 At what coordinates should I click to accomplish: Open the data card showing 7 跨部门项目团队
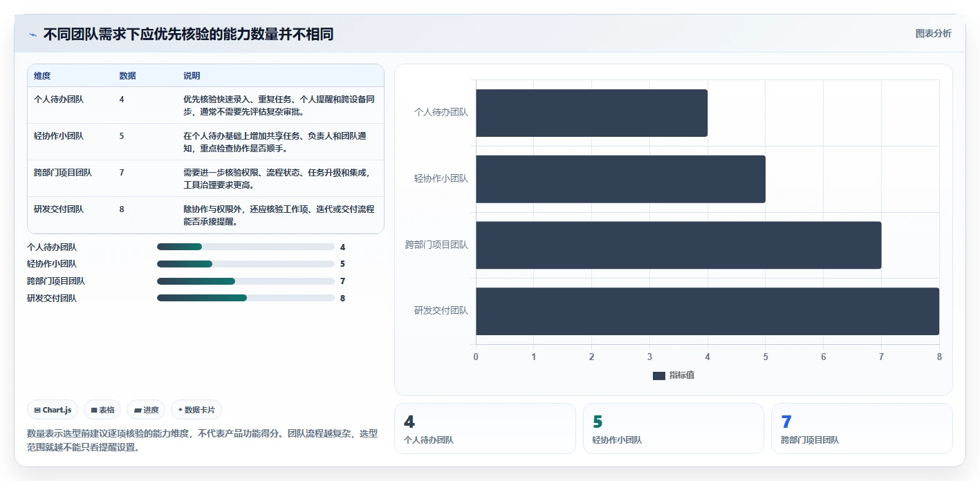tap(862, 428)
